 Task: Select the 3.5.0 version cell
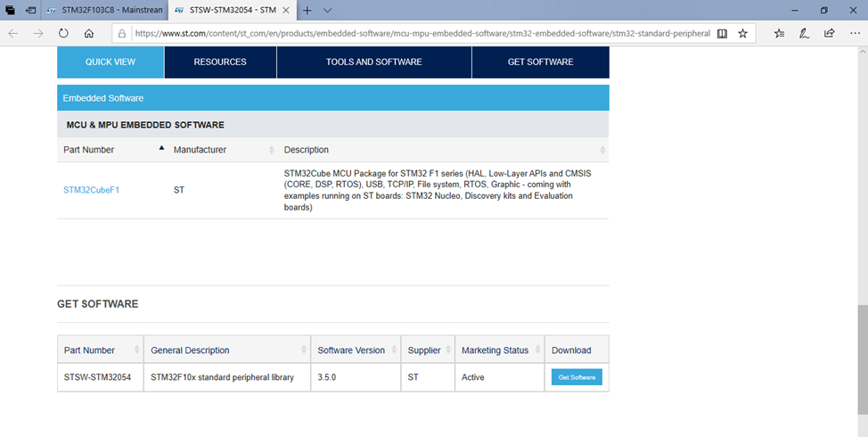(356, 377)
